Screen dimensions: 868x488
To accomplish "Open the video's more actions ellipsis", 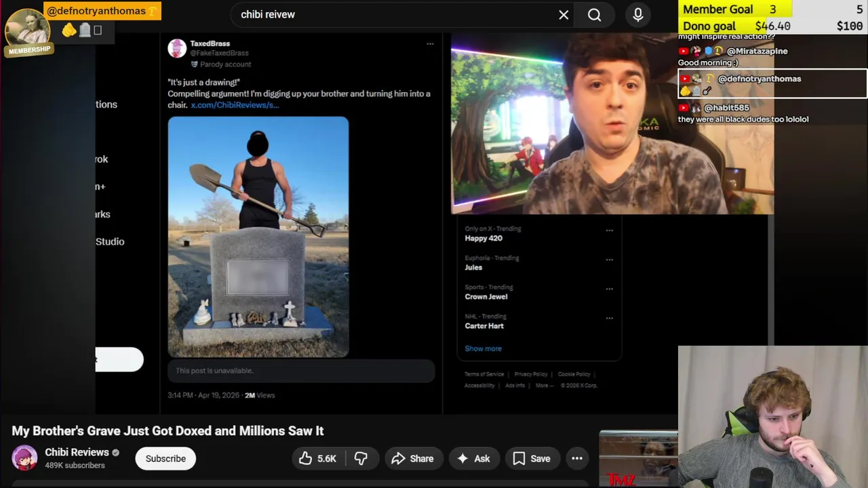I will point(577,459).
